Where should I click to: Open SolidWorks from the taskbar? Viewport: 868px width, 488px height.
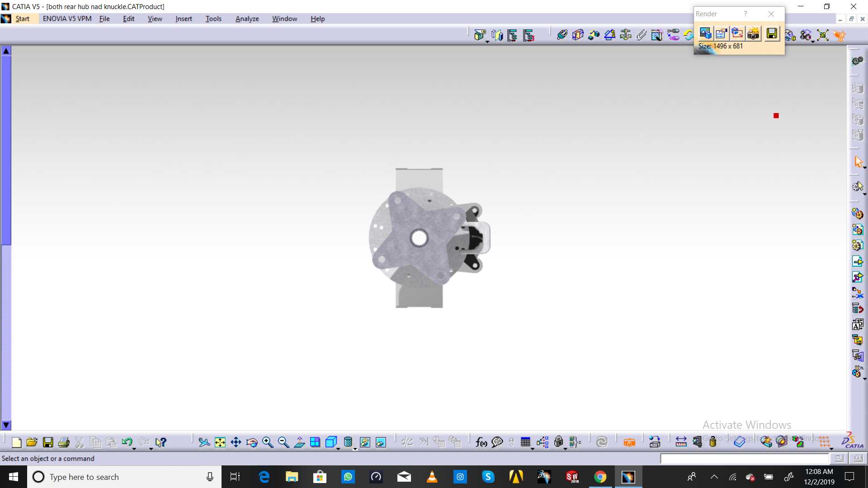572,477
